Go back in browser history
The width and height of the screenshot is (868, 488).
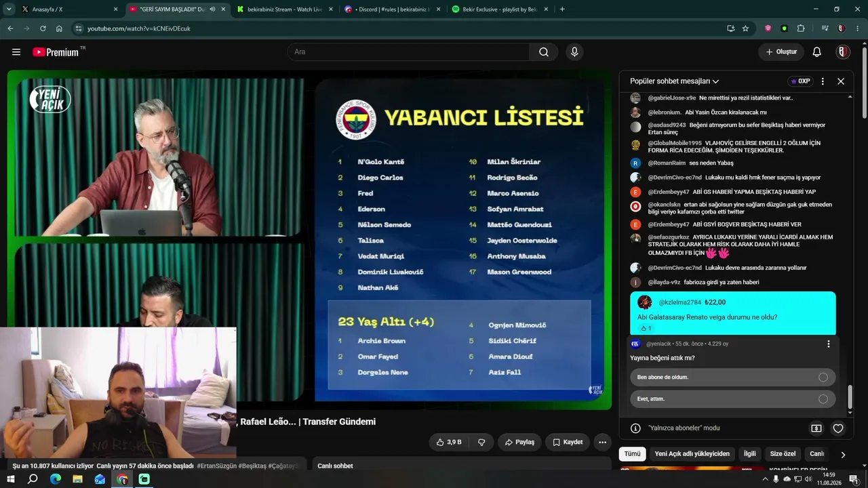click(10, 28)
